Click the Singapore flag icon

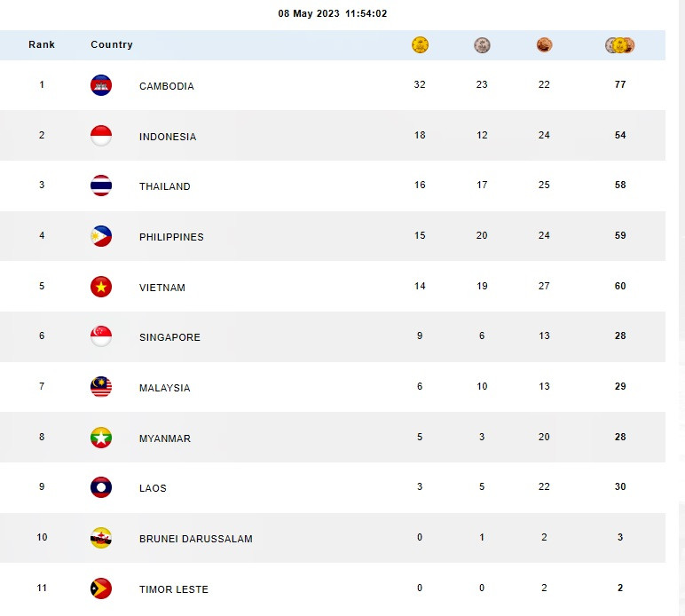click(101, 336)
